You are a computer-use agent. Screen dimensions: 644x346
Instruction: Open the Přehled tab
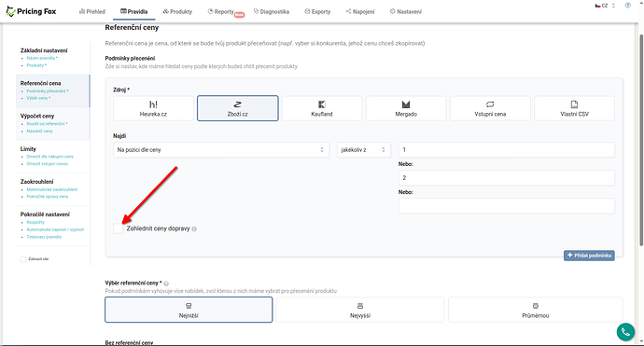pos(92,11)
